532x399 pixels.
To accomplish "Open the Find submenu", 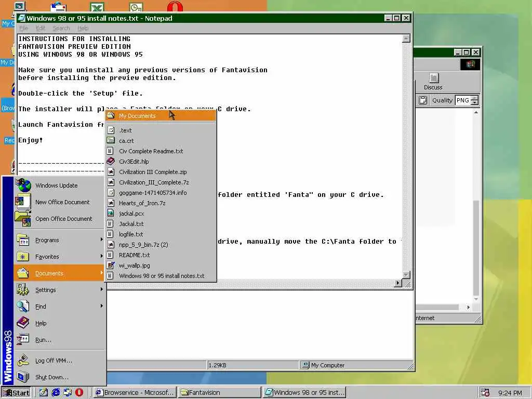I will point(59,307).
